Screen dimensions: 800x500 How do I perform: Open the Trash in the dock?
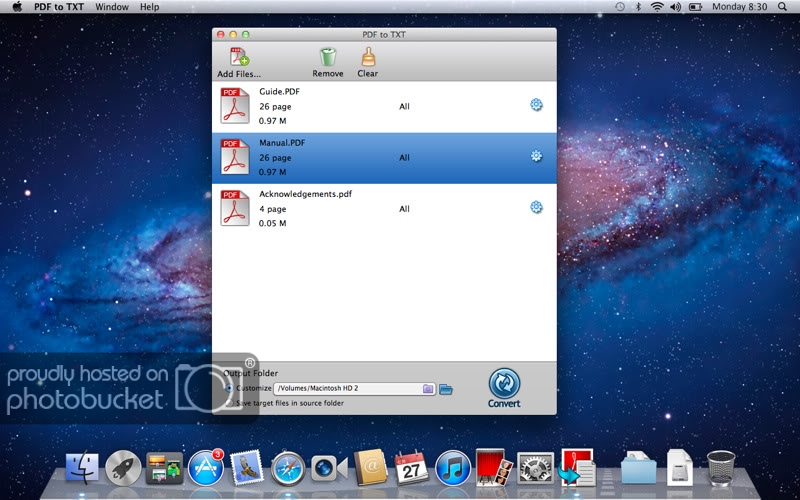(721, 468)
